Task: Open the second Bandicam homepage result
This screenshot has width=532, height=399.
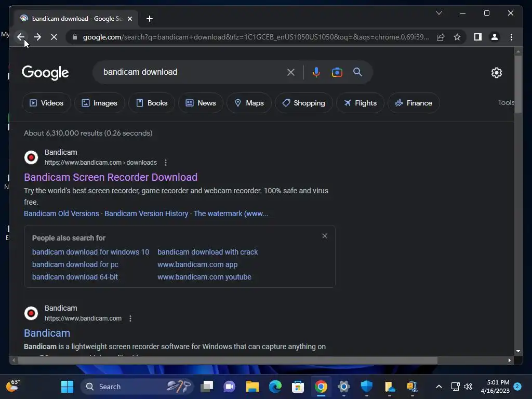Action: (47, 333)
